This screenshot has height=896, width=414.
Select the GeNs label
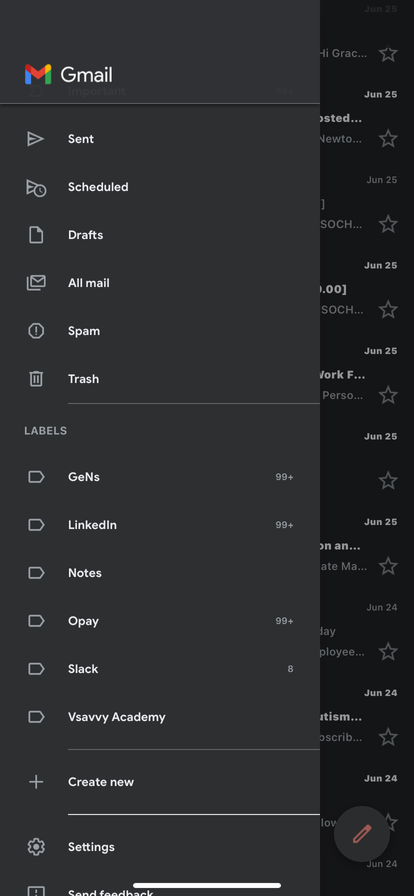point(160,477)
